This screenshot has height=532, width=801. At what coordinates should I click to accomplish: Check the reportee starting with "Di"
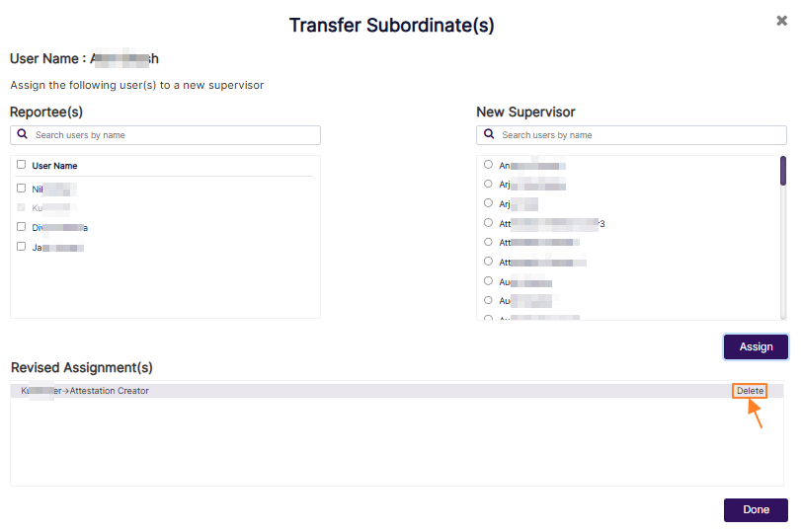[22, 226]
